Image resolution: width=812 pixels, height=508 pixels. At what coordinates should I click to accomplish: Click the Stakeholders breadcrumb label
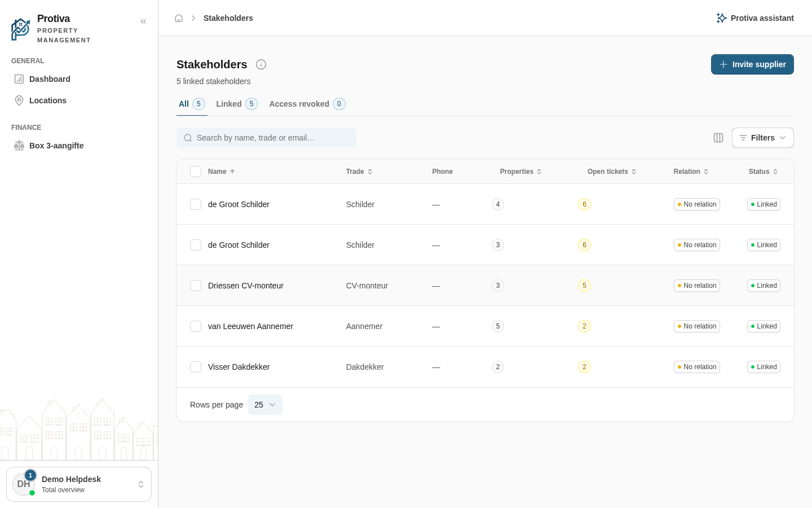228,18
